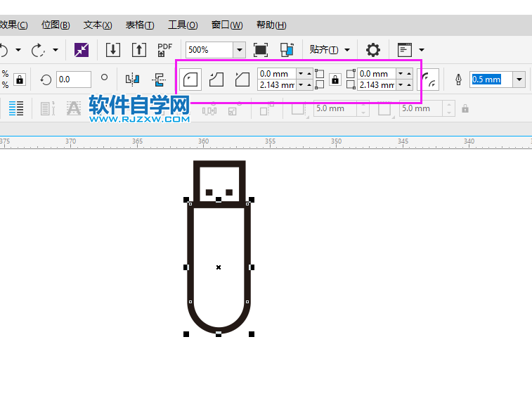Screen dimensions: 532x394
Task: Click the top-right corner radius 0.0 mm field
Action: pyautogui.click(x=377, y=74)
